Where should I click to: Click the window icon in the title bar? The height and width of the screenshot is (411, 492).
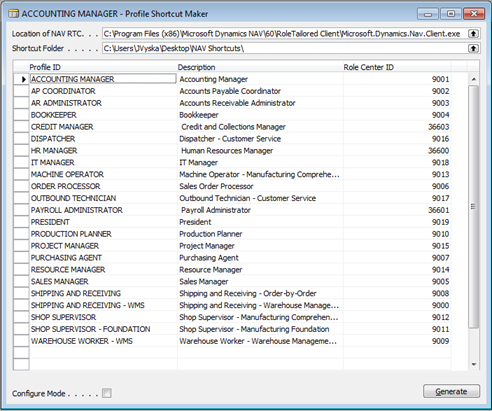pos(14,14)
